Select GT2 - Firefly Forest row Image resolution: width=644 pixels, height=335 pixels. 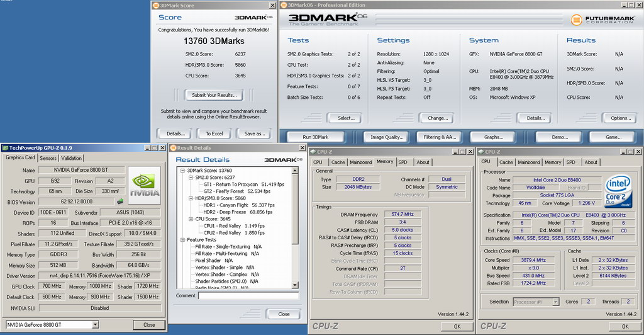pos(236,191)
